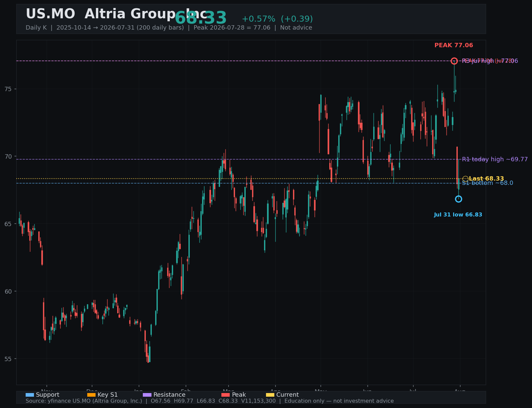Click the 'S1 bottom ~68.0' label
The image size is (532, 408).
pyautogui.click(x=487, y=183)
